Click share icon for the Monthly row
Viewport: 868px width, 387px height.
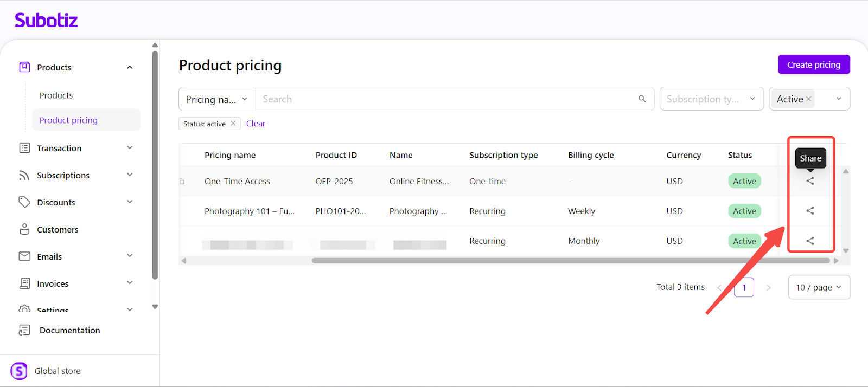[x=810, y=241]
